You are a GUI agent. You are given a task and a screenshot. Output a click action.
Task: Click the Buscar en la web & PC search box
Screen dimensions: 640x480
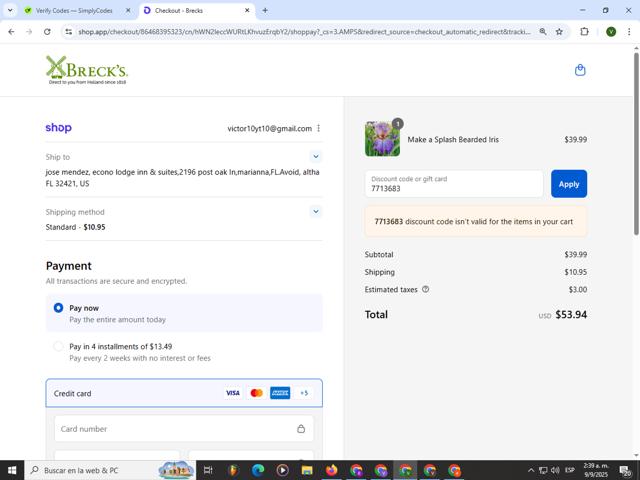[x=110, y=470]
